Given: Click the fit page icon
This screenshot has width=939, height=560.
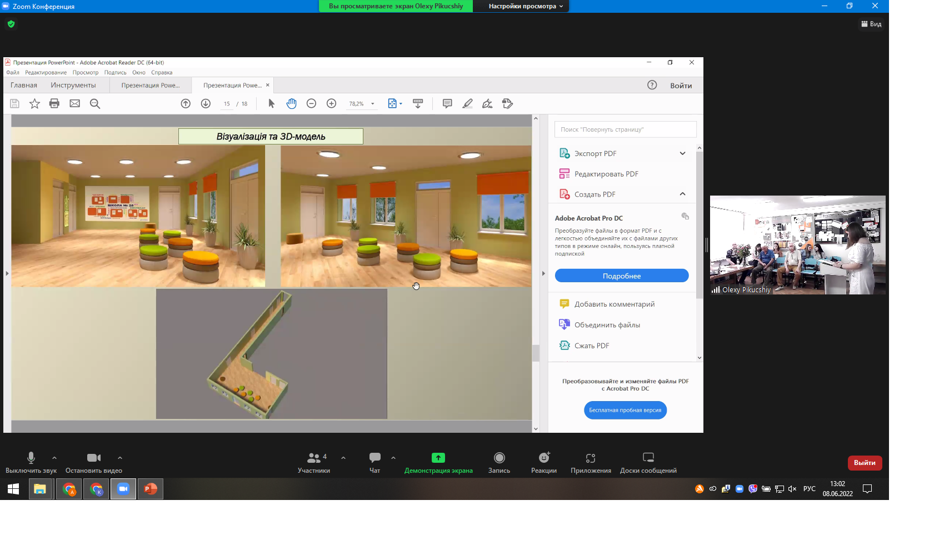Looking at the screenshot, I should click(x=392, y=103).
